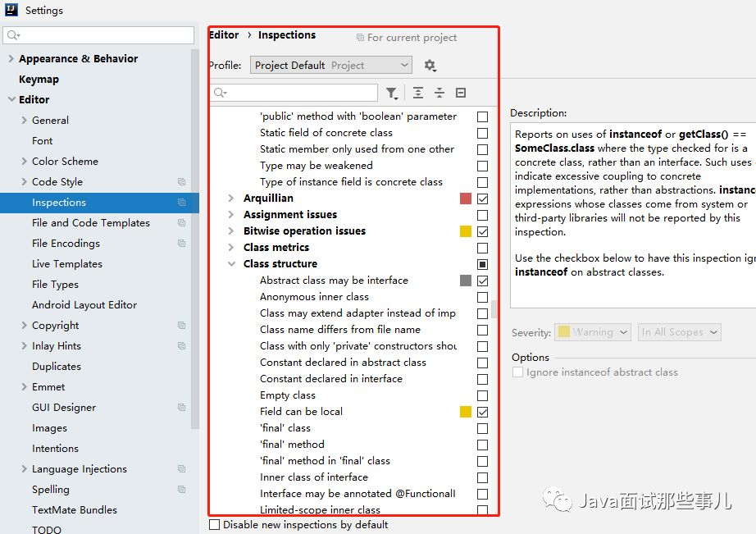Open the Font settings page
Image resolution: width=756 pixels, height=534 pixels.
[42, 141]
